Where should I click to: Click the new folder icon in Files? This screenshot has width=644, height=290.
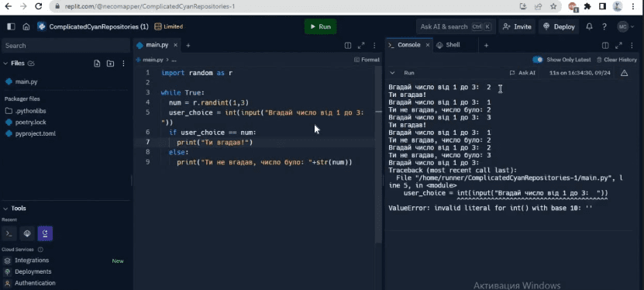[110, 64]
